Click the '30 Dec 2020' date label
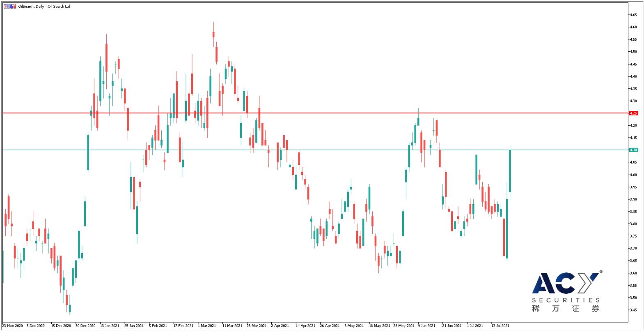The image size is (644, 332). [85, 326]
